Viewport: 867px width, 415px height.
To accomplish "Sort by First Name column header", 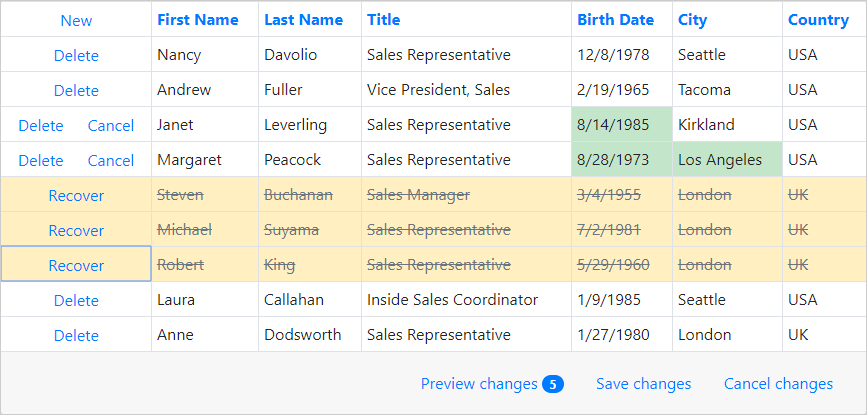I will pyautogui.click(x=198, y=20).
